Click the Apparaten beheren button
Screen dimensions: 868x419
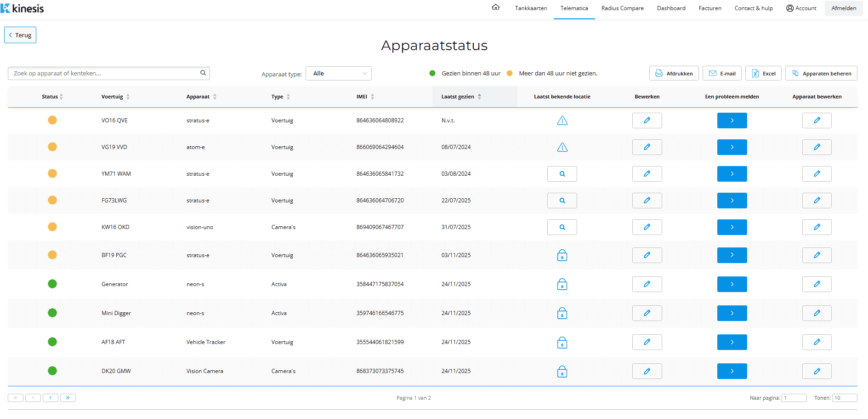(x=821, y=74)
